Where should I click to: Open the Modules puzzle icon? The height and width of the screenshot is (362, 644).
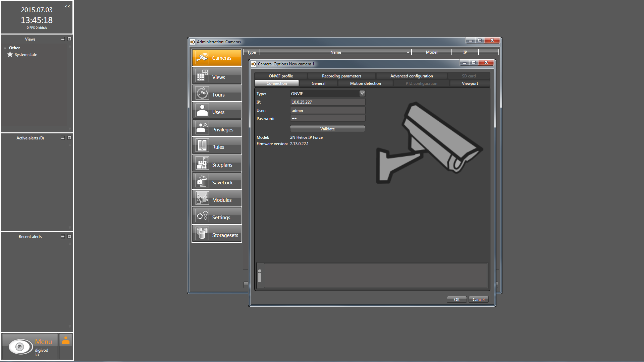tap(202, 198)
